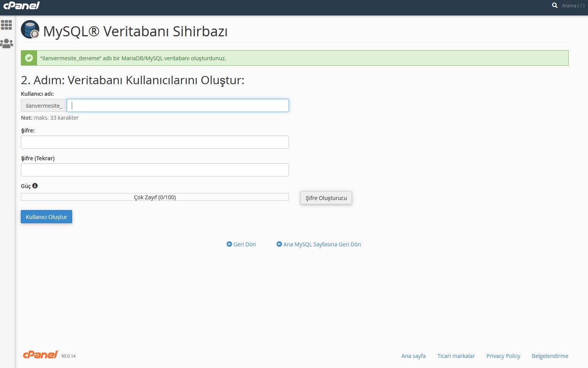Open the Şifre Oluşturucu password generator
Viewport: 588px width, 368px height.
(x=326, y=198)
